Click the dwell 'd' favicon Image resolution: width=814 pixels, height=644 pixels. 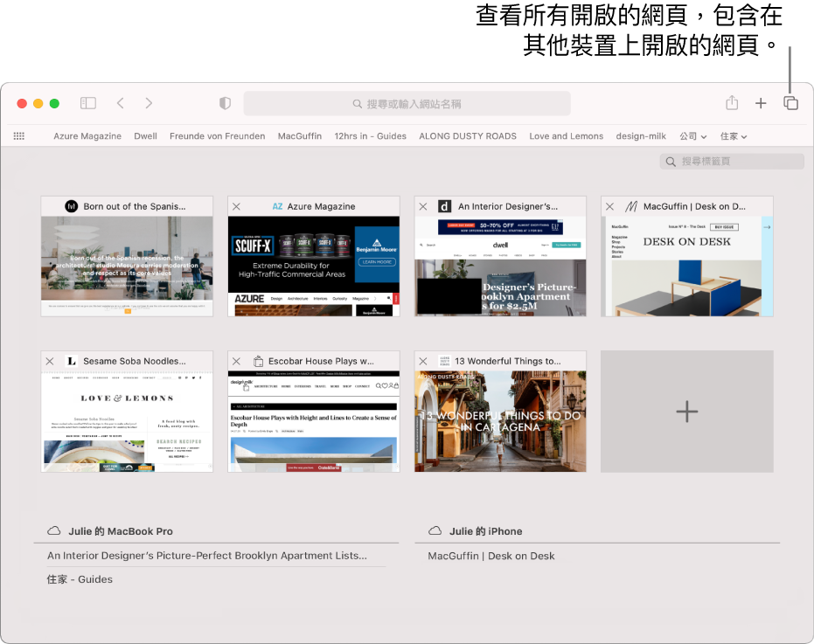pyautogui.click(x=444, y=206)
